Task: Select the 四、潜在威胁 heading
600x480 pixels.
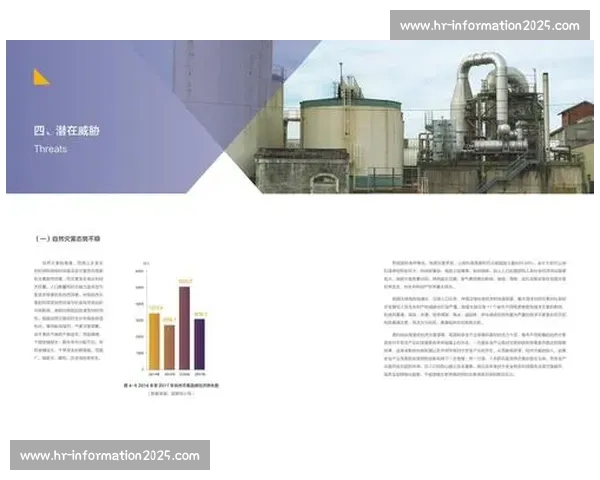Action: point(67,131)
